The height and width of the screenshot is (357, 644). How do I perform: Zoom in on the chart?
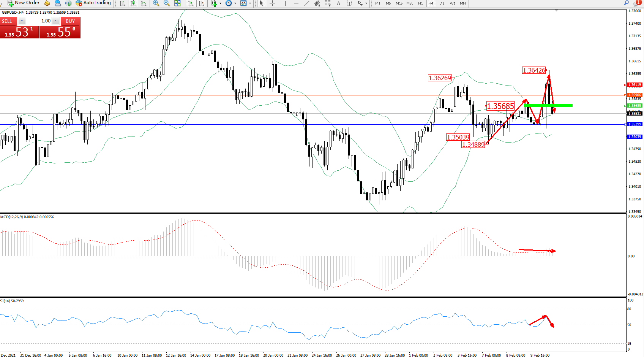click(x=156, y=3)
